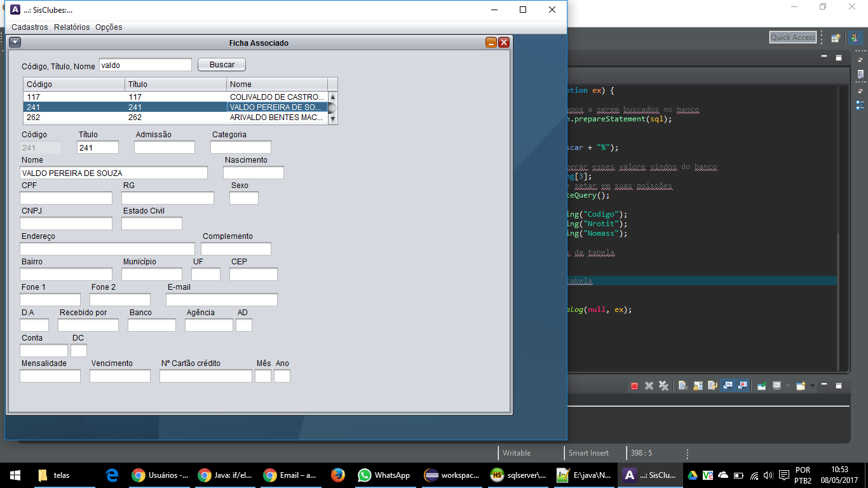868x488 pixels.
Task: Toggle show console on standard error change
Action: click(x=742, y=386)
